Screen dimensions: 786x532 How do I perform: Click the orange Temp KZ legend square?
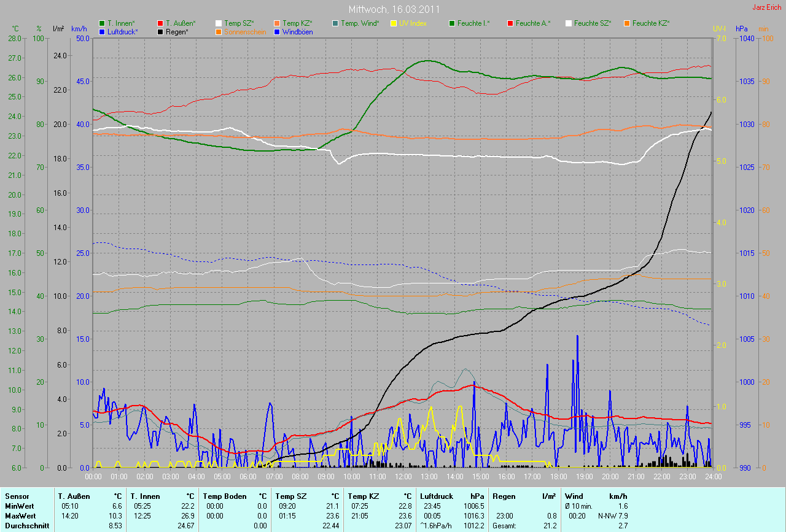coord(278,23)
